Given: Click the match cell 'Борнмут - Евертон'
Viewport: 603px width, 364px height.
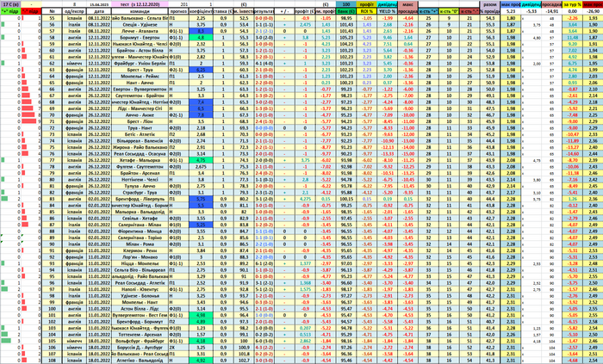Looking at the screenshot, I should click(140, 38).
